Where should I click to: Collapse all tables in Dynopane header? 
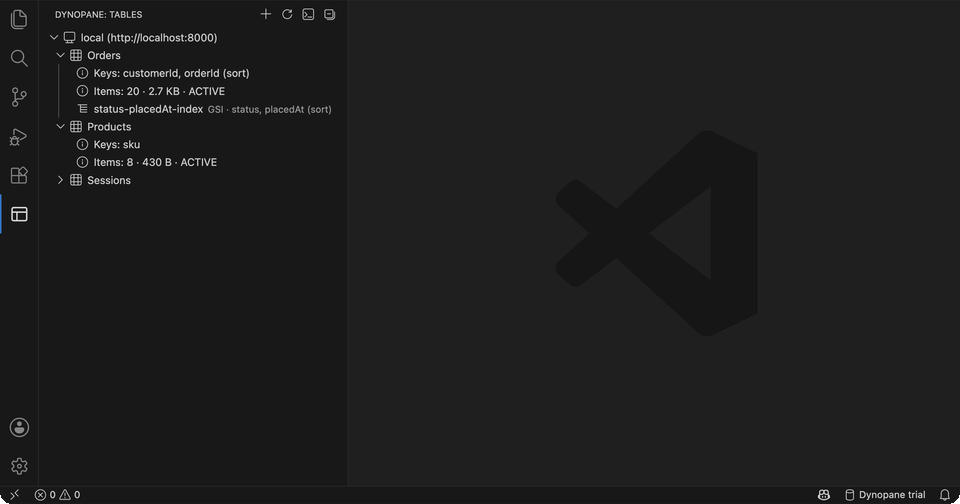[x=329, y=14]
